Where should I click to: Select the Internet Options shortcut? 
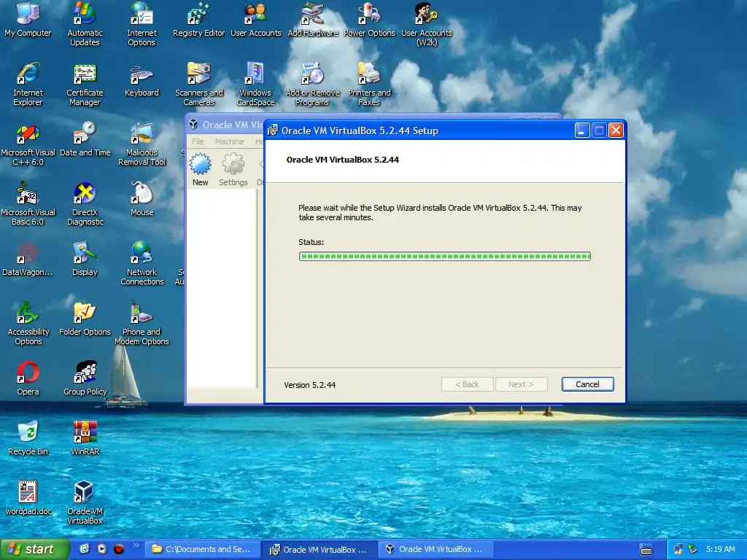click(142, 24)
